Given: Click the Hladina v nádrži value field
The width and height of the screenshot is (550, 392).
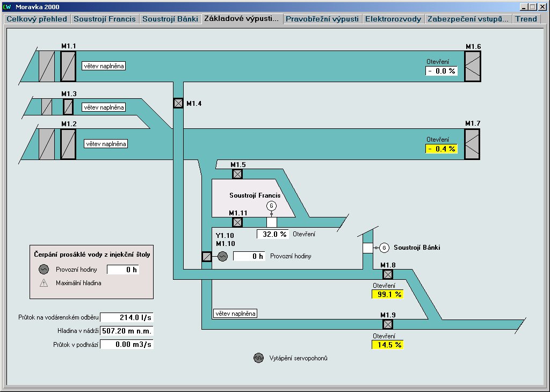Looking at the screenshot, I should (x=127, y=331).
